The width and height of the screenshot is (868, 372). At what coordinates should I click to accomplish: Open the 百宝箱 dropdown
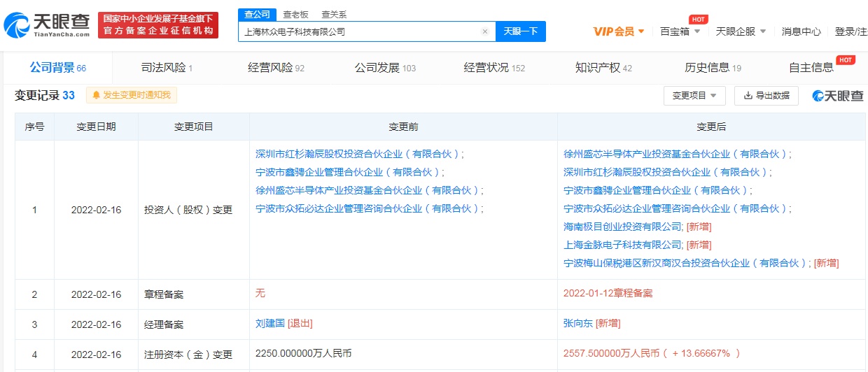pyautogui.click(x=679, y=31)
